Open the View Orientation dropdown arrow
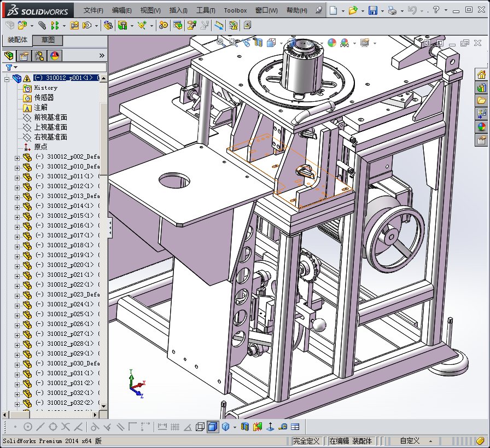 pyautogui.click(x=281, y=43)
